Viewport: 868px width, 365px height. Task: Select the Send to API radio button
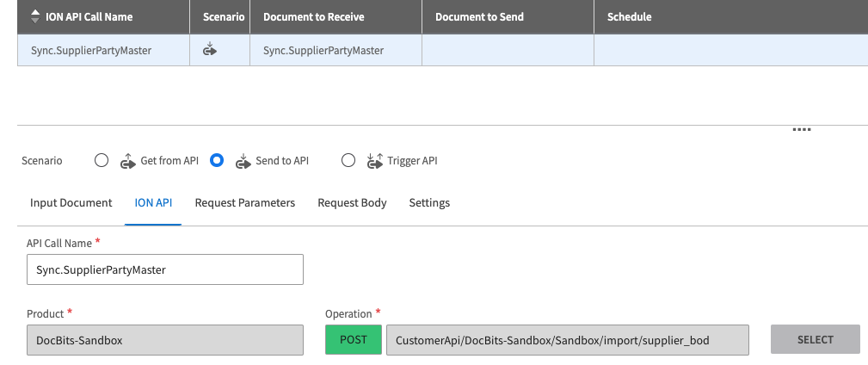pyautogui.click(x=217, y=160)
